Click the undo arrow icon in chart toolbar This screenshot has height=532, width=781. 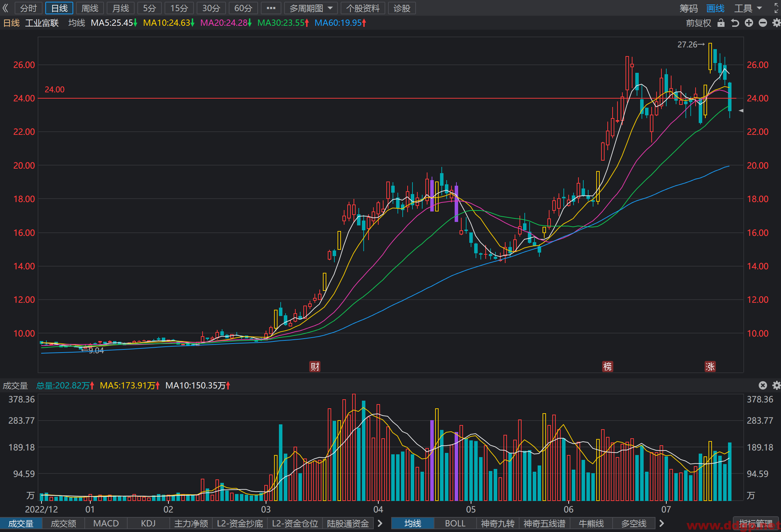(735, 23)
